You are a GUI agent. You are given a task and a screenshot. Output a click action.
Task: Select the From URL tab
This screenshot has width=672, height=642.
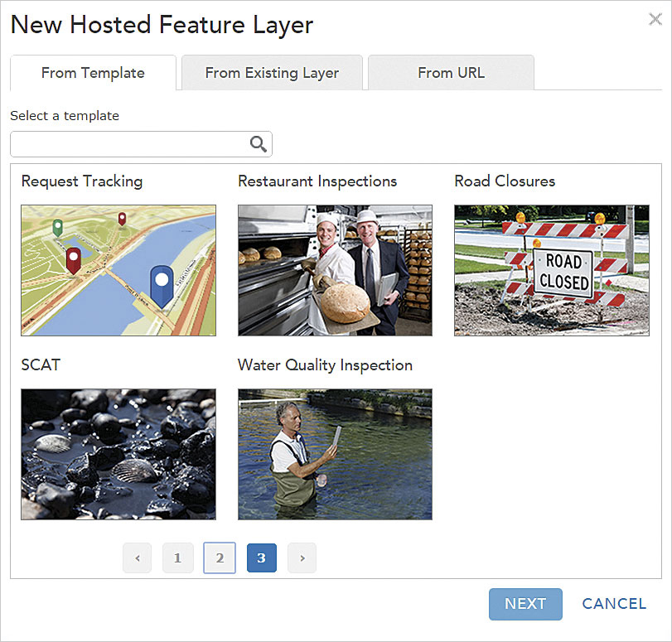point(452,73)
